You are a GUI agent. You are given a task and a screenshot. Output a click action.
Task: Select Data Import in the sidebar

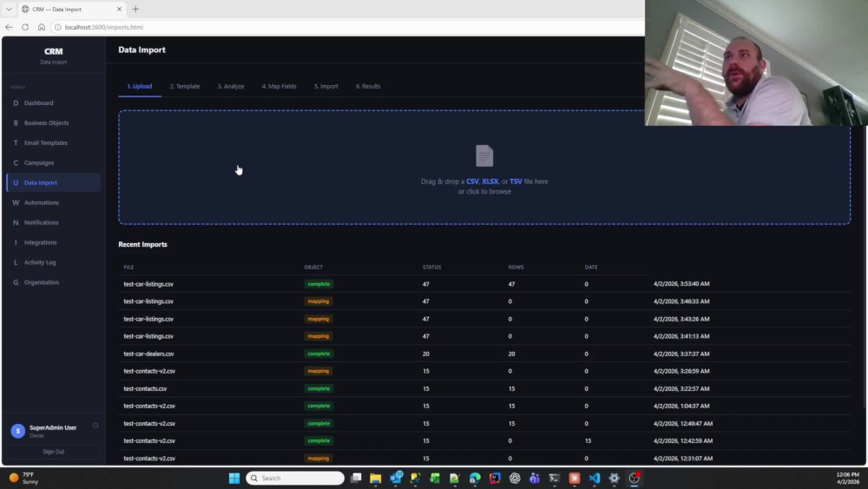click(x=53, y=182)
